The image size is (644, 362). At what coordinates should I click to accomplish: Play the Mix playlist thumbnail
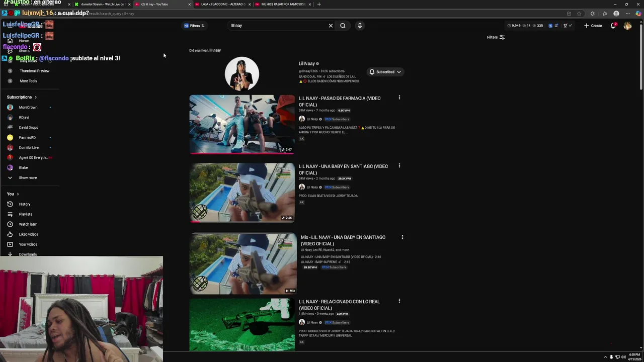pyautogui.click(x=243, y=263)
